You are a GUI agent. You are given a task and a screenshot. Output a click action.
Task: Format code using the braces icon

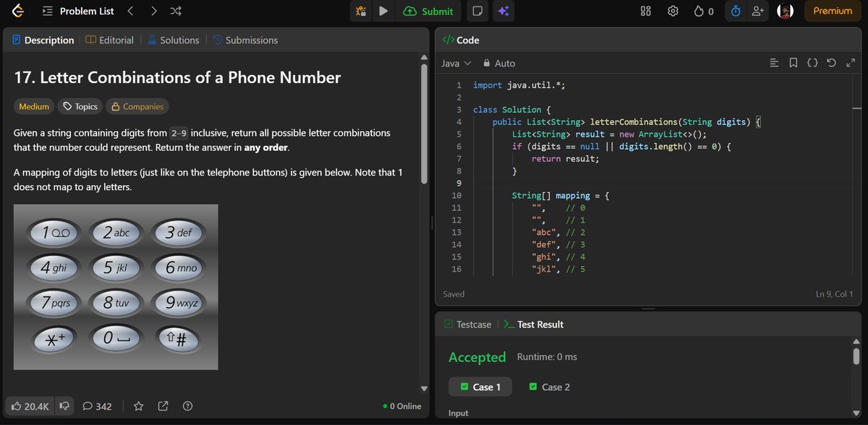pos(813,63)
